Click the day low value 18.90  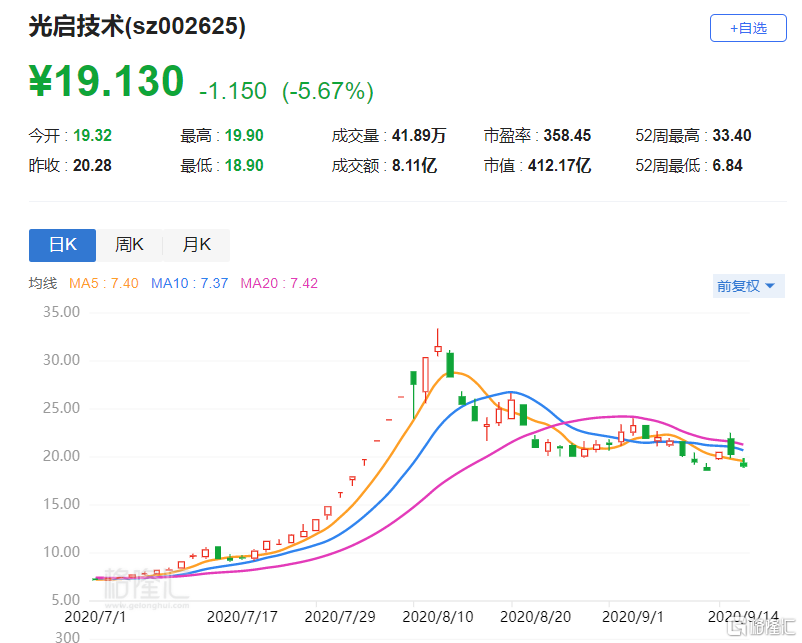244,166
